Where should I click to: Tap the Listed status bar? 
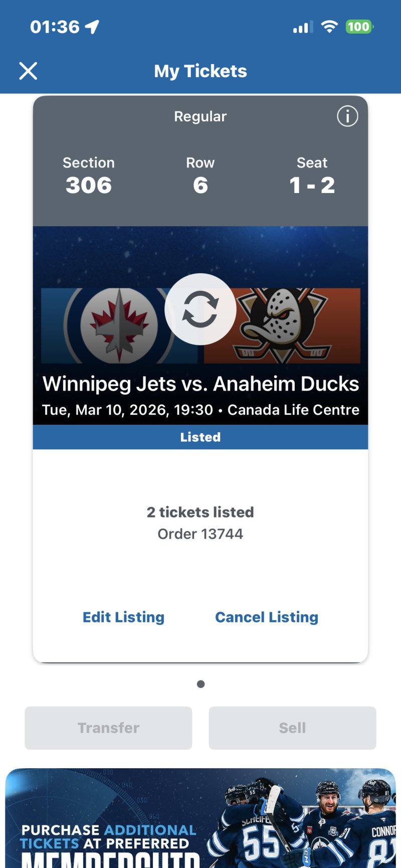coord(200,437)
